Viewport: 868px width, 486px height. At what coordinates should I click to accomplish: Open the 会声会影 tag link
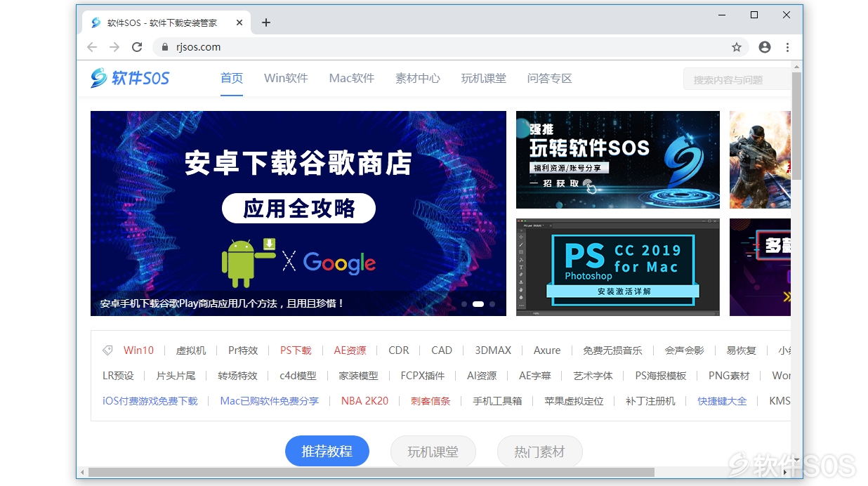[684, 350]
